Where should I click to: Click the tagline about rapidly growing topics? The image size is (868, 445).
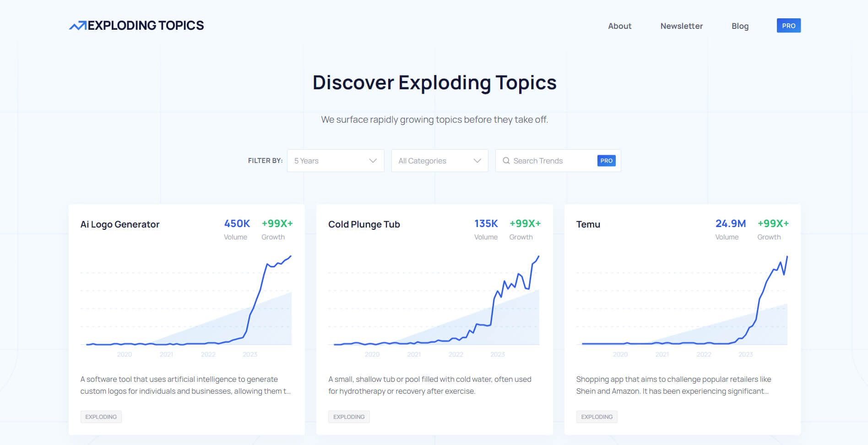(x=434, y=119)
